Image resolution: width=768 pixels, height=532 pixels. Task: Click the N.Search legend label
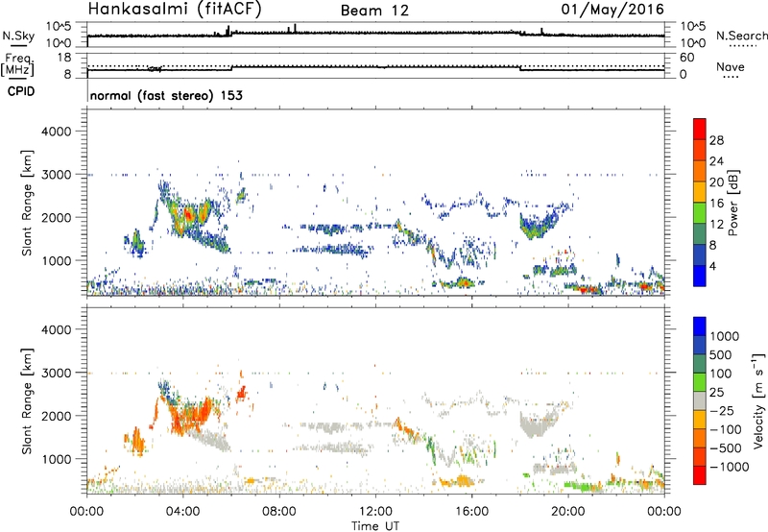pyautogui.click(x=741, y=36)
